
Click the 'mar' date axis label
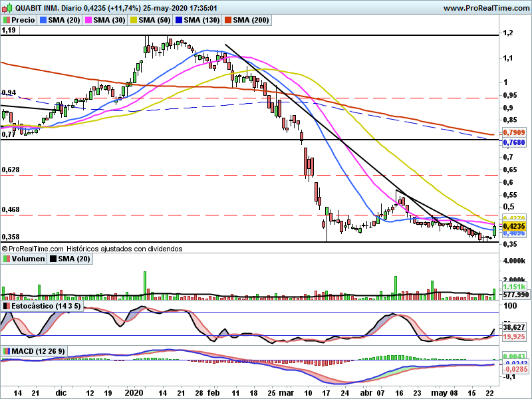coord(287,393)
